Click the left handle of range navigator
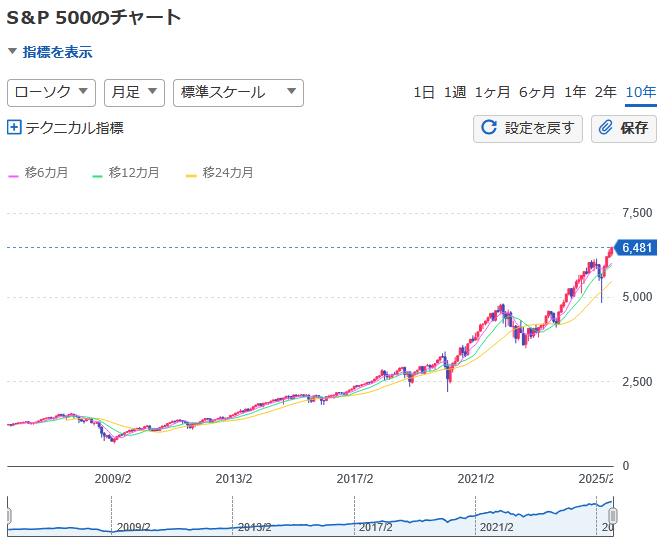Viewport: 663px width, 548px height. [x=9, y=516]
